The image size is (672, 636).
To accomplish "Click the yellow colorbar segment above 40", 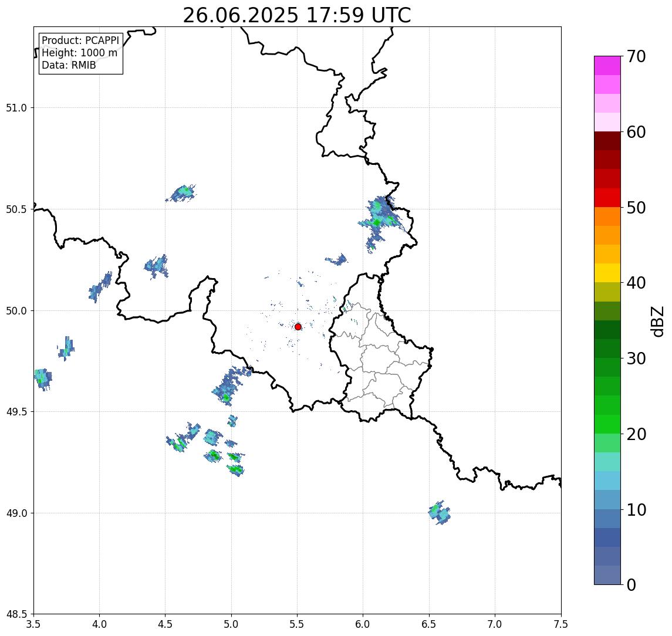I will tap(607, 273).
